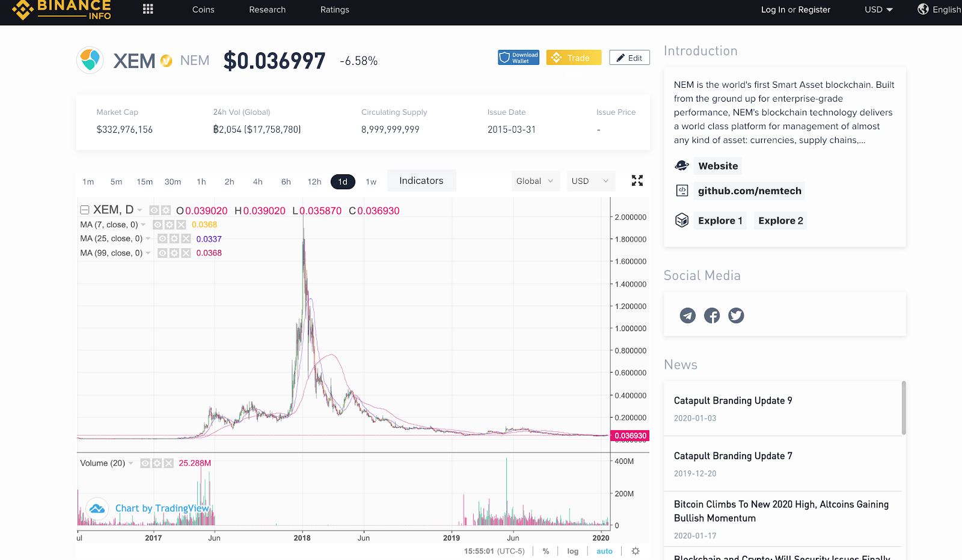Open the Research menu
The image size is (962, 560).
click(268, 10)
